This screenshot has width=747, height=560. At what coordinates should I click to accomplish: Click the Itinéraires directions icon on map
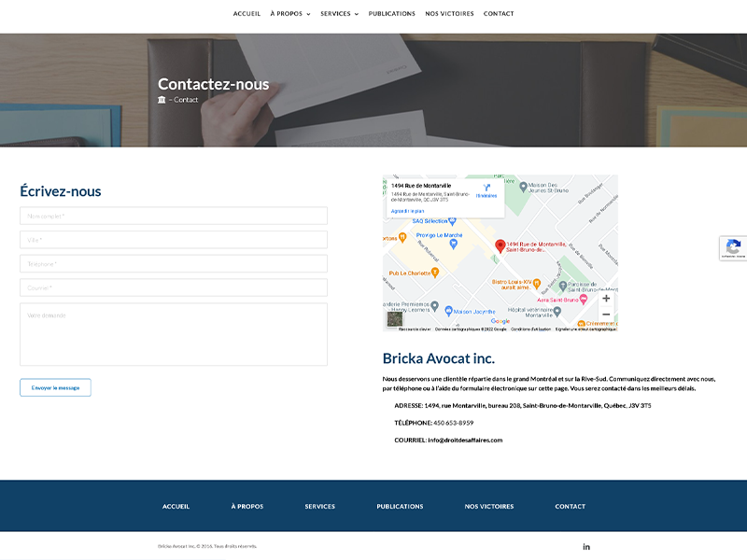click(x=486, y=188)
